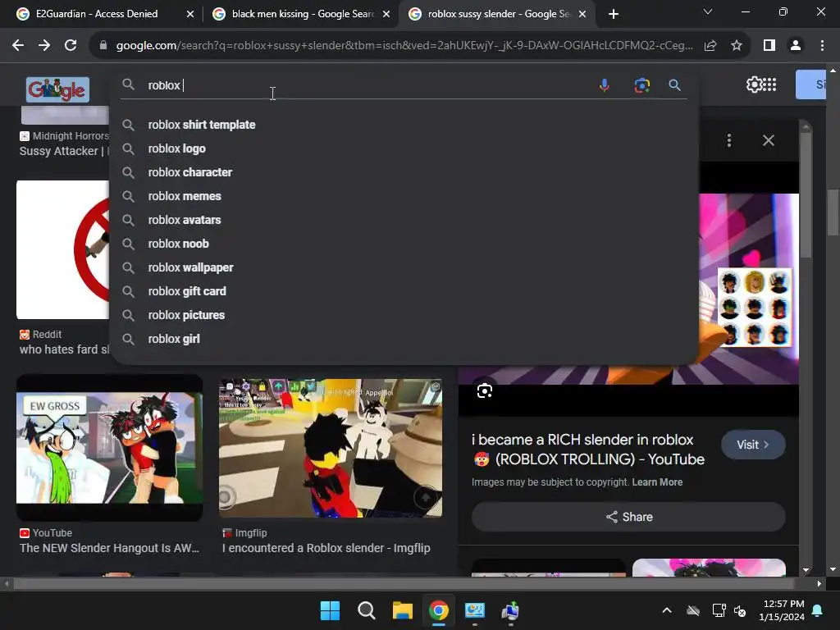Screen dimensions: 840x630
Task: Close the E2Guardian Access Denied tab
Action: 189,14
